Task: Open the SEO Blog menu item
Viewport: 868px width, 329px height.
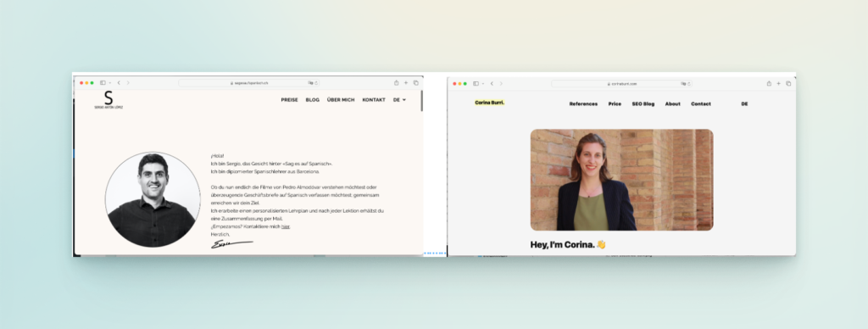Action: point(643,104)
